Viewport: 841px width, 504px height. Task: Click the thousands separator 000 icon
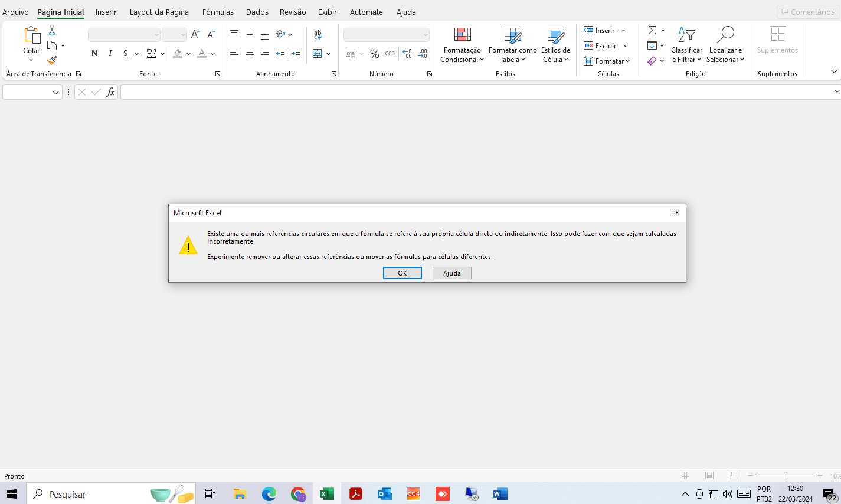click(390, 54)
